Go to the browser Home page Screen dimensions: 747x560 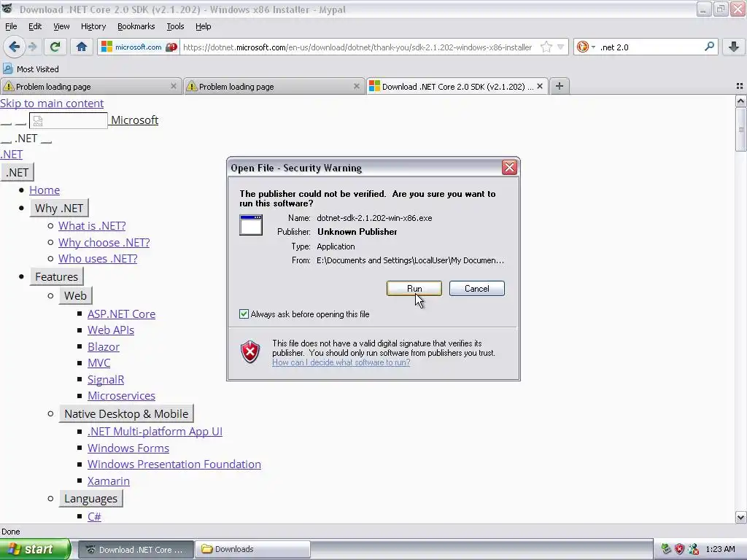pos(82,47)
